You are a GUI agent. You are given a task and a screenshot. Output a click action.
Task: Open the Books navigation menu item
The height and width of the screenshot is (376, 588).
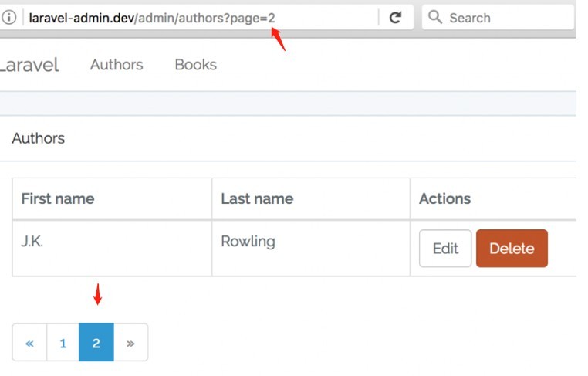tap(195, 65)
